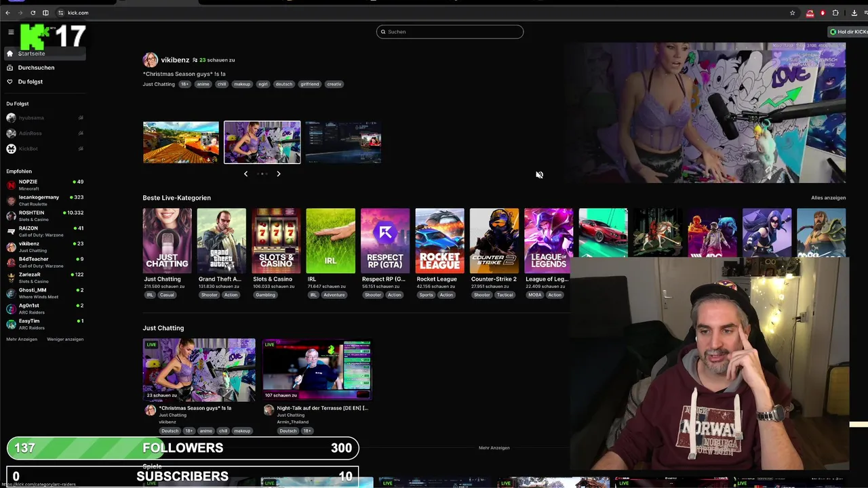Click the red ad-blocker extension icon
The height and width of the screenshot is (488, 868).
click(x=823, y=13)
